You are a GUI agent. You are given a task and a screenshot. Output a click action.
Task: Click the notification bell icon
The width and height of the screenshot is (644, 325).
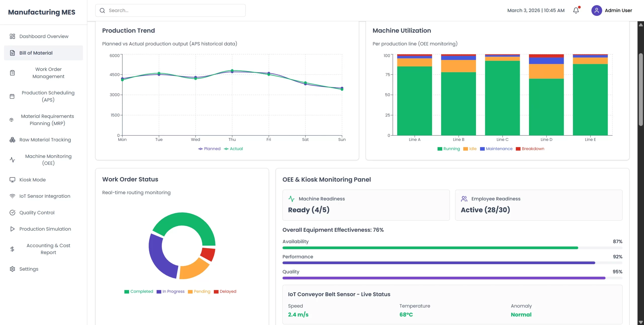coord(576,11)
